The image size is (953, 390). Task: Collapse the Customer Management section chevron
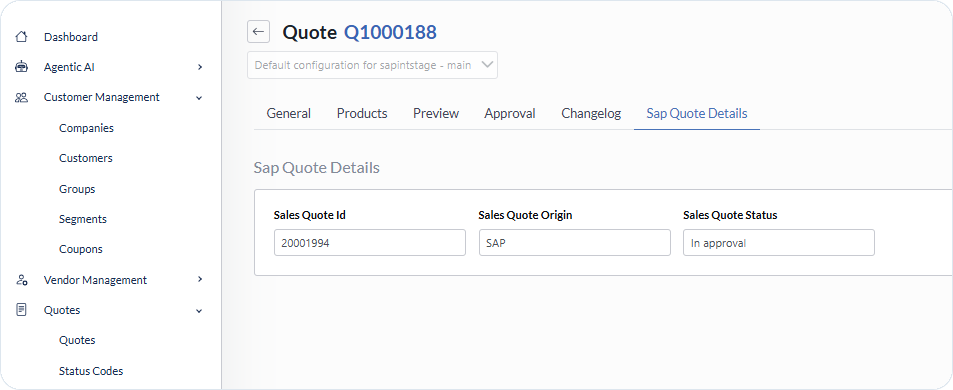tap(199, 98)
